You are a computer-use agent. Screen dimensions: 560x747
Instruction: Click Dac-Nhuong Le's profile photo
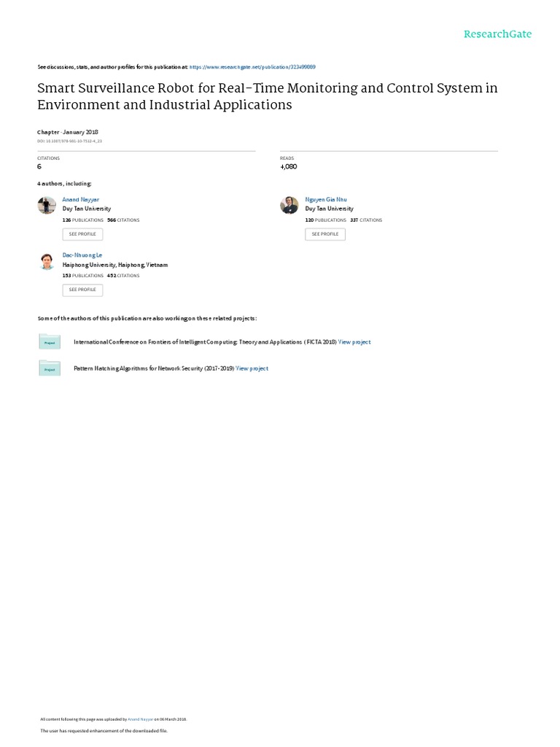pyautogui.click(x=47, y=261)
